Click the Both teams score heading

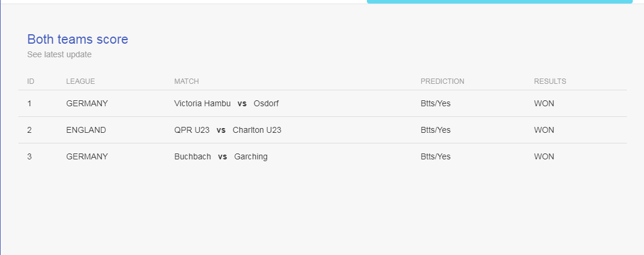[77, 40]
